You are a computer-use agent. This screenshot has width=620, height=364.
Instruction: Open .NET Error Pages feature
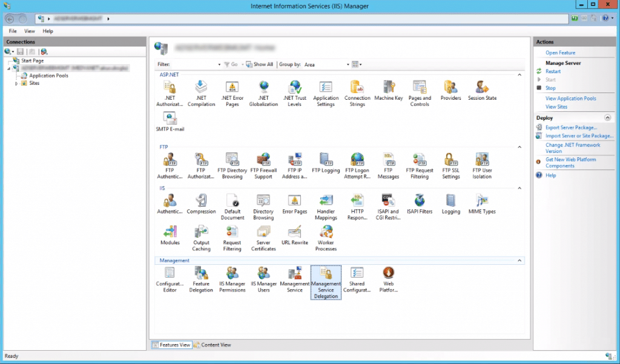point(232,94)
